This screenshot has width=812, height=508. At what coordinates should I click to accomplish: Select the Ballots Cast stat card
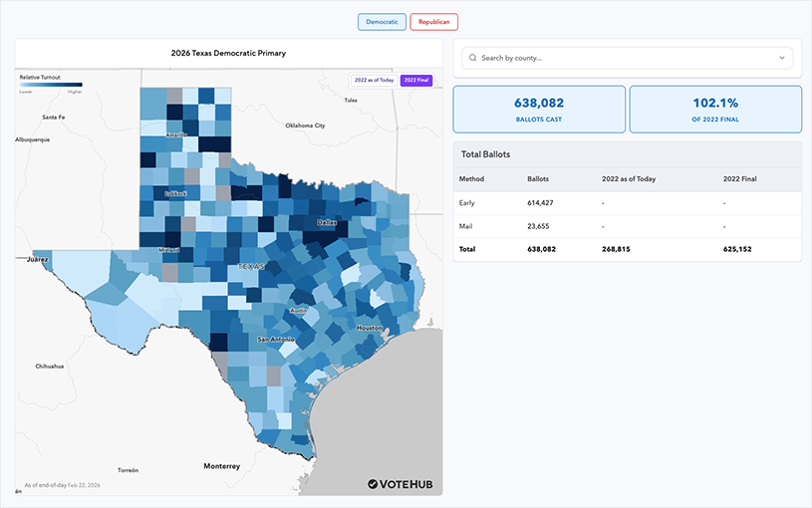[x=539, y=109]
